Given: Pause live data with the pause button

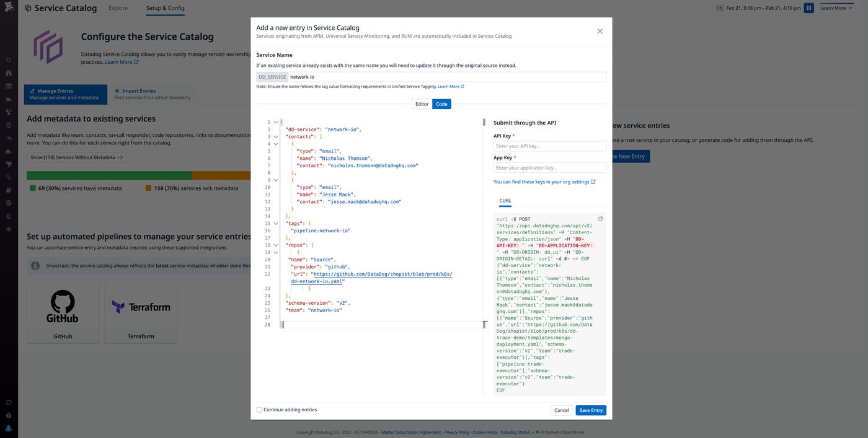Looking at the screenshot, I should point(808,7).
